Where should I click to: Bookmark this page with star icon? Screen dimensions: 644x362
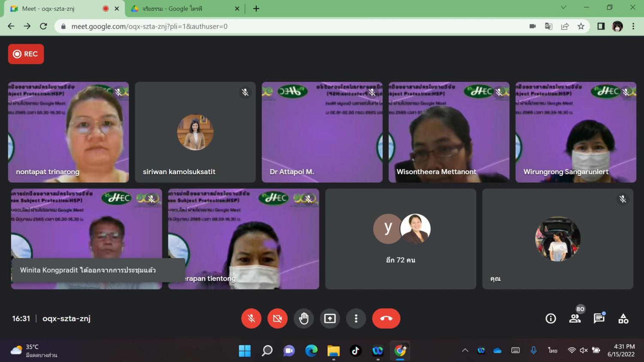(581, 26)
